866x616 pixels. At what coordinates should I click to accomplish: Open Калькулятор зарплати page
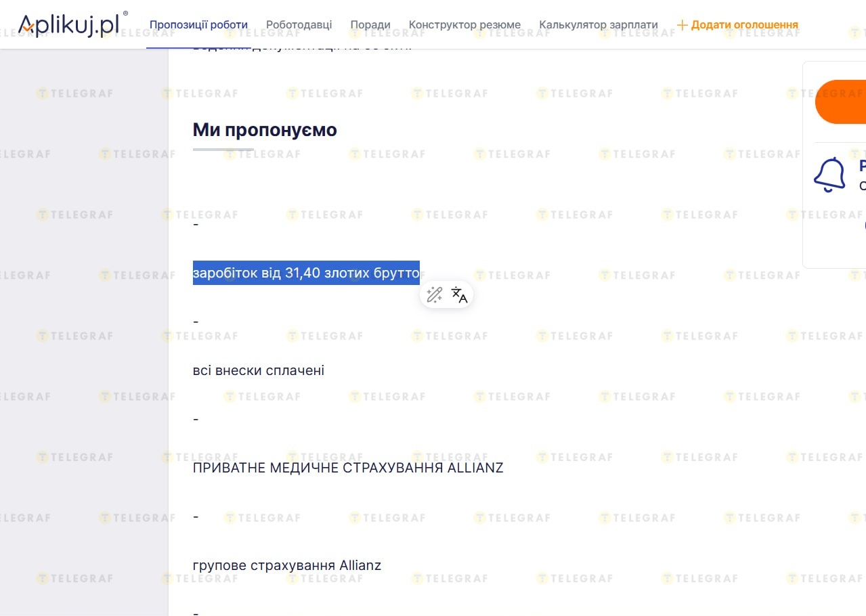tap(599, 25)
